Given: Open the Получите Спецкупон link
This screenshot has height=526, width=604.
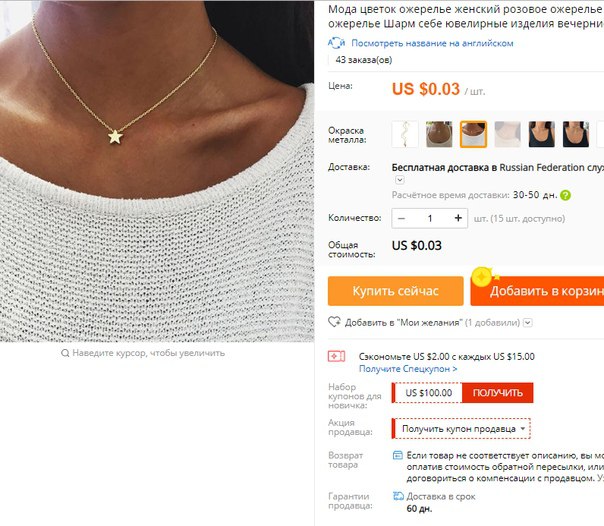Looking at the screenshot, I should [x=408, y=369].
